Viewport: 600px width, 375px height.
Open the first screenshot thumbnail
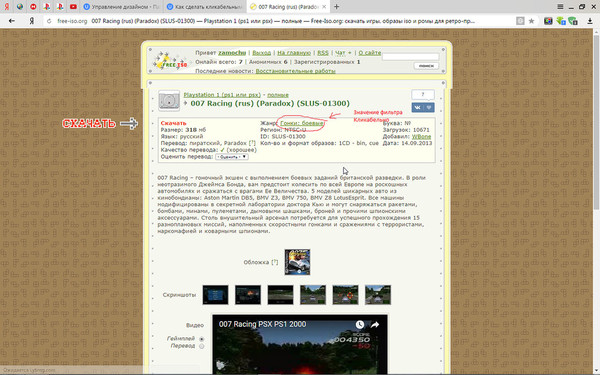pos(215,295)
